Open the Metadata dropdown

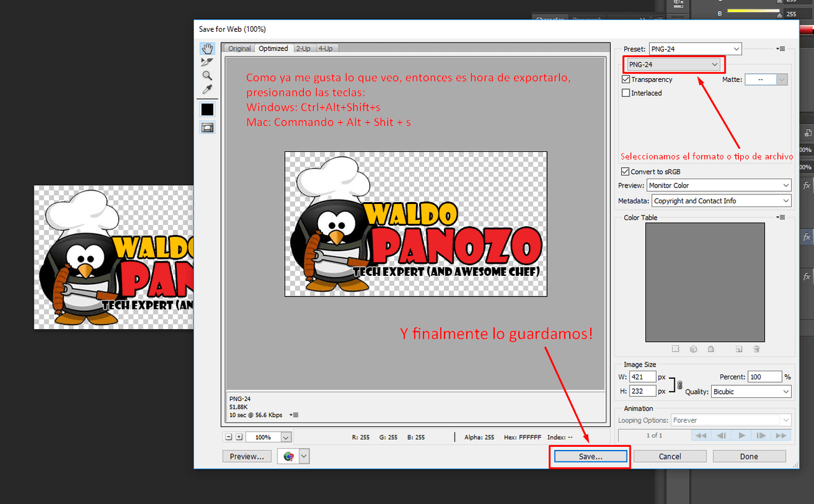click(722, 201)
